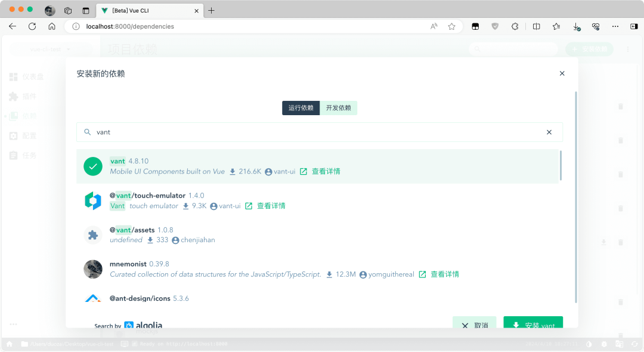The width and height of the screenshot is (644, 352).
Task: Select the vant 4.8.10 checkmark
Action: click(93, 166)
